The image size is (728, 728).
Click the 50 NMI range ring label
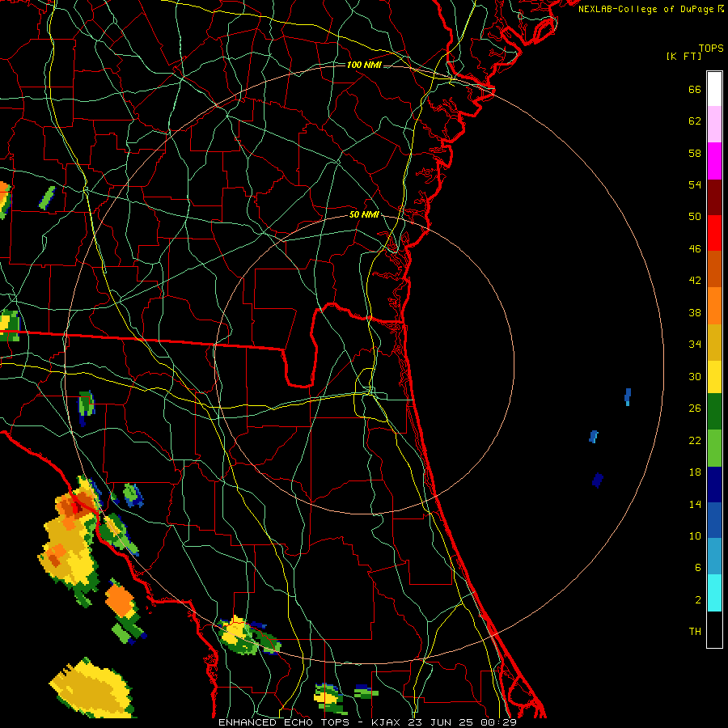point(364,214)
